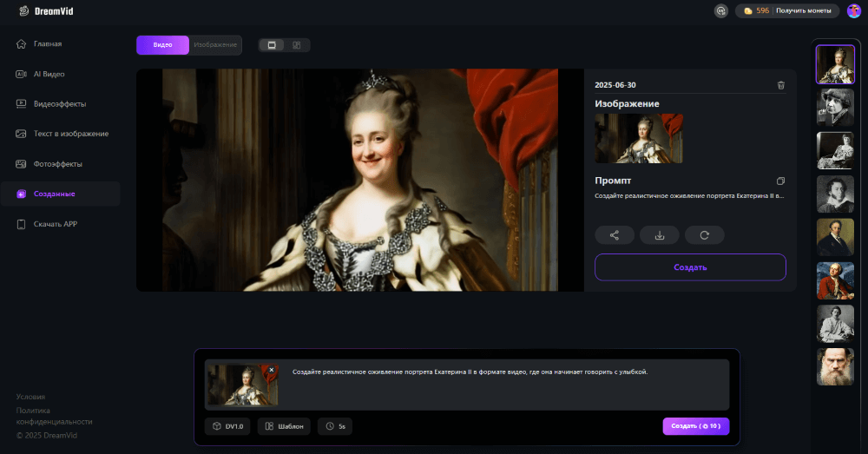Select single-view layout toggle

click(x=272, y=45)
